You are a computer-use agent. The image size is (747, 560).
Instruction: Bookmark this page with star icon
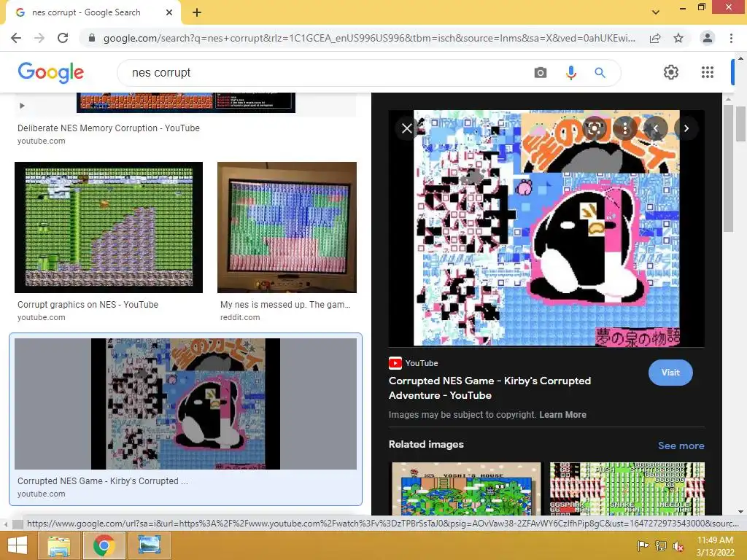[x=678, y=38]
